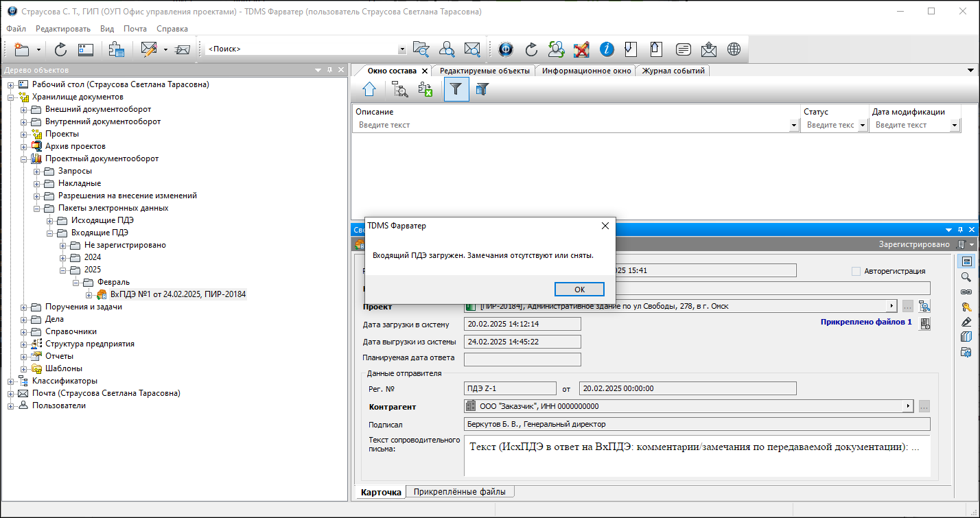
Task: Click the clipboard properties icon in toolbar
Action: tap(116, 49)
